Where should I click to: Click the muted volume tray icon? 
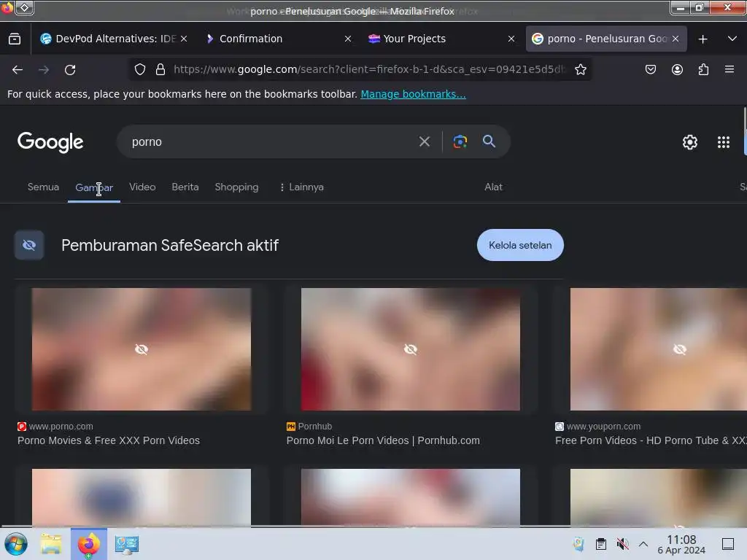click(622, 544)
